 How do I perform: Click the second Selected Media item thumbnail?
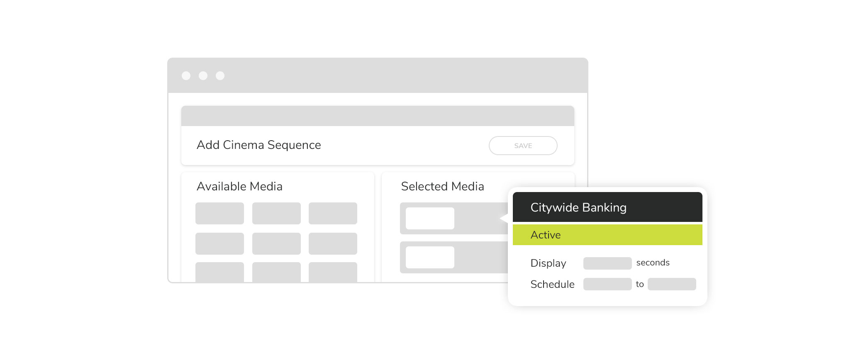(430, 257)
